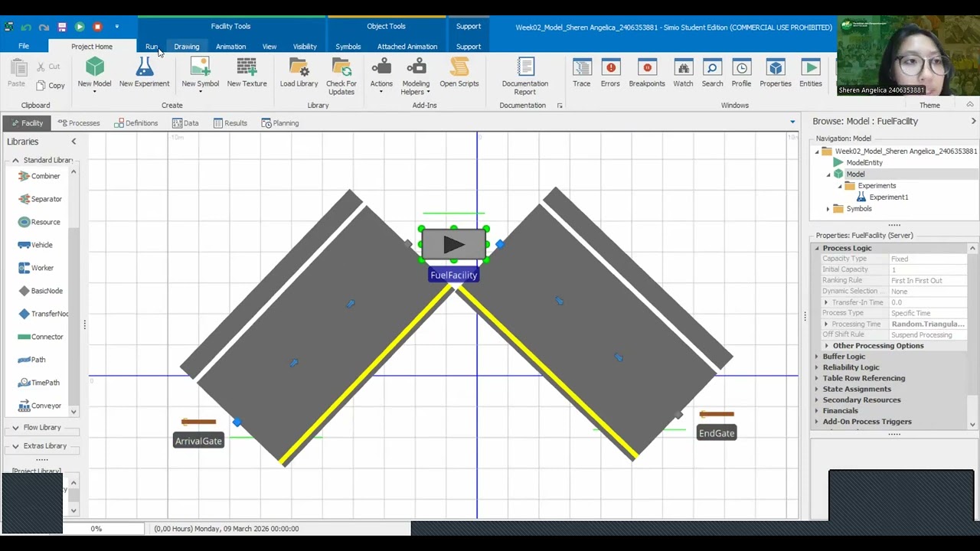Open the Trace window
Viewport: 980px width, 551px height.
pos(582,74)
